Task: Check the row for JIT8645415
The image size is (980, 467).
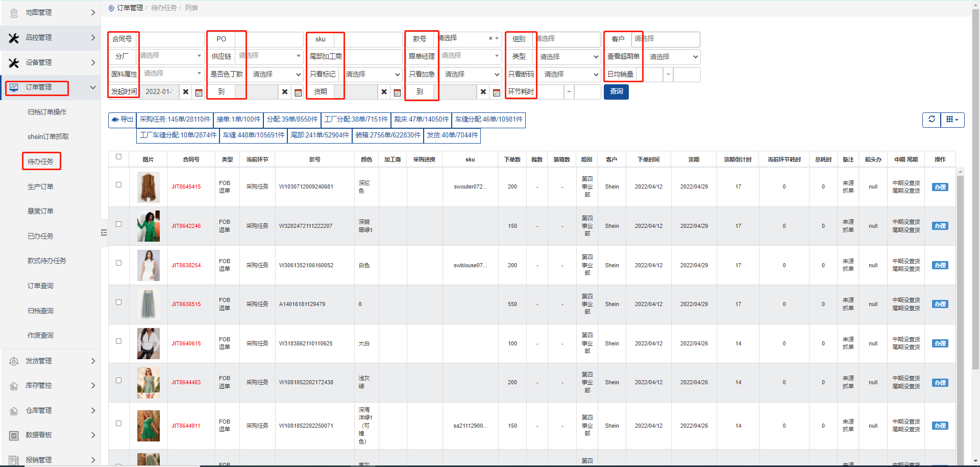Action: tap(118, 185)
